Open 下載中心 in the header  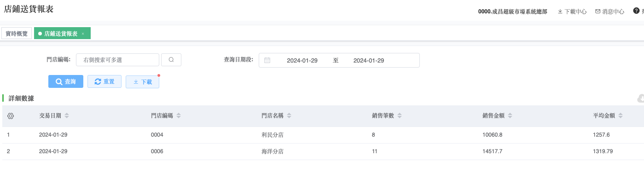pos(572,12)
